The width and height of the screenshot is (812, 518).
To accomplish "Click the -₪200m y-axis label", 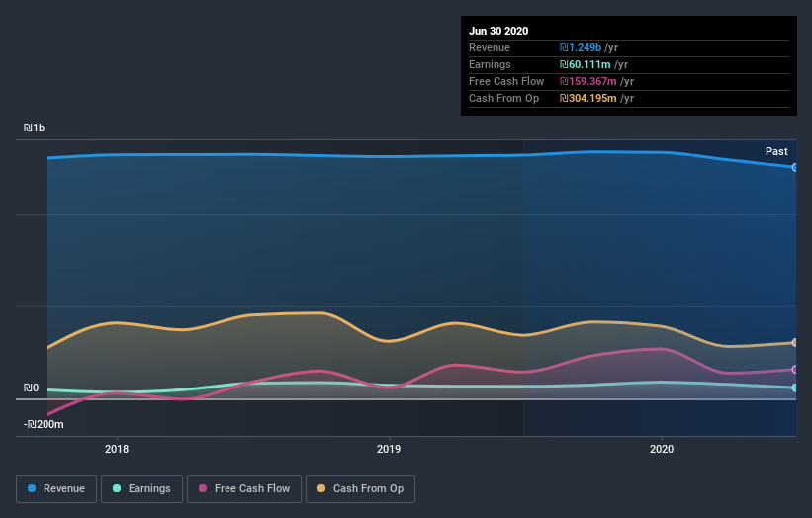I will coord(44,424).
